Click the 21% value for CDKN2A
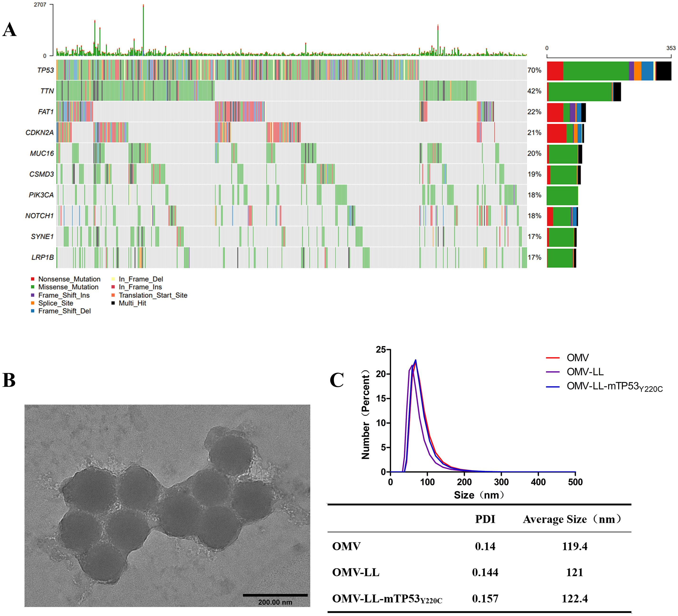 [535, 133]
